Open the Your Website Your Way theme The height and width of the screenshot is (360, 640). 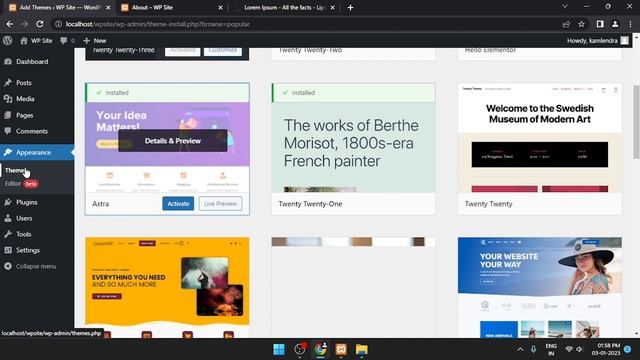[540, 287]
